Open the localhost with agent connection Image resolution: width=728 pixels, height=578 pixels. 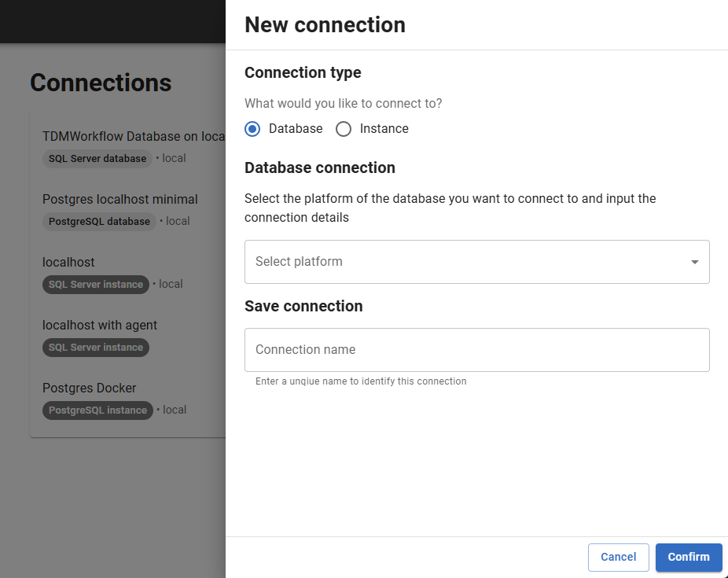pyautogui.click(x=100, y=325)
